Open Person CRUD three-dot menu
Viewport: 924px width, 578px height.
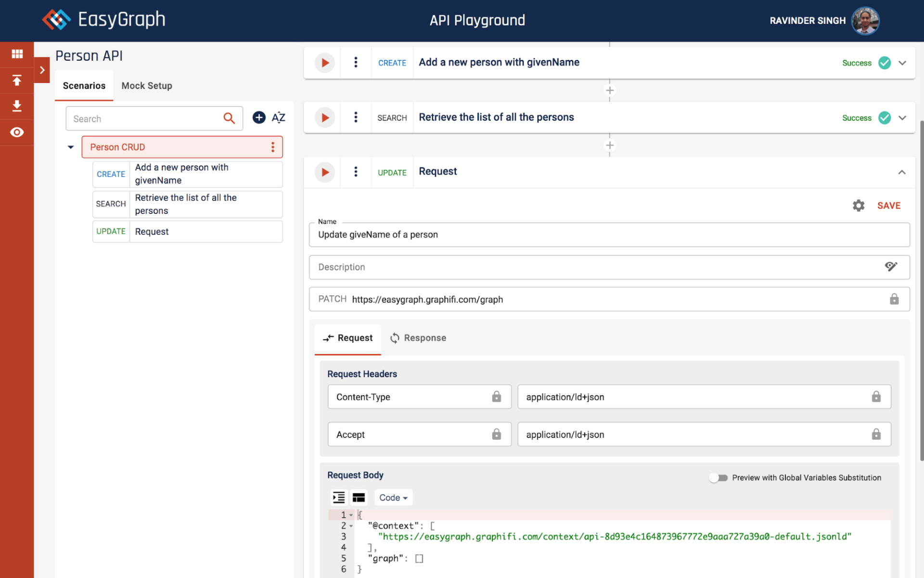[273, 147]
